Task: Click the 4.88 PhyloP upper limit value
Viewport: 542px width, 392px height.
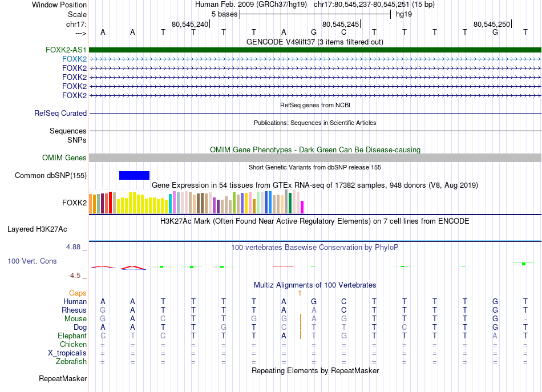Action: (x=73, y=247)
